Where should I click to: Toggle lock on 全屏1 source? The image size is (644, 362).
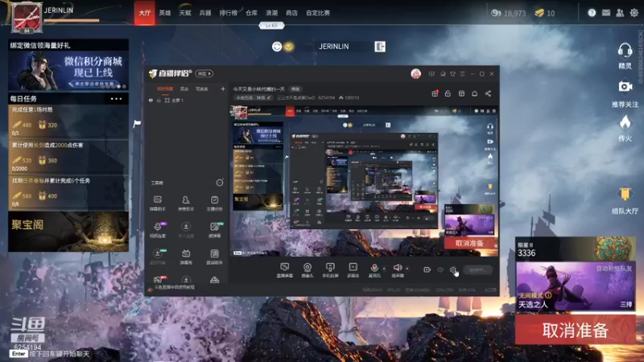(x=159, y=100)
